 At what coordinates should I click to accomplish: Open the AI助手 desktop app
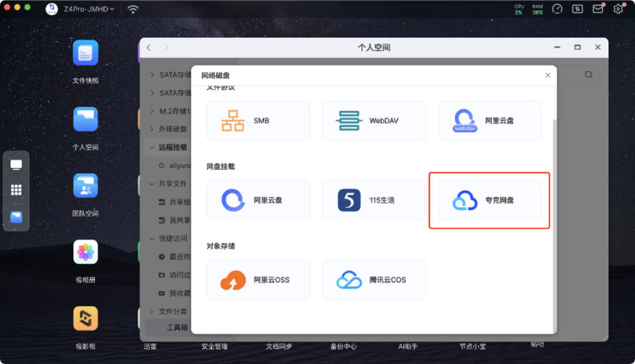tap(408, 346)
